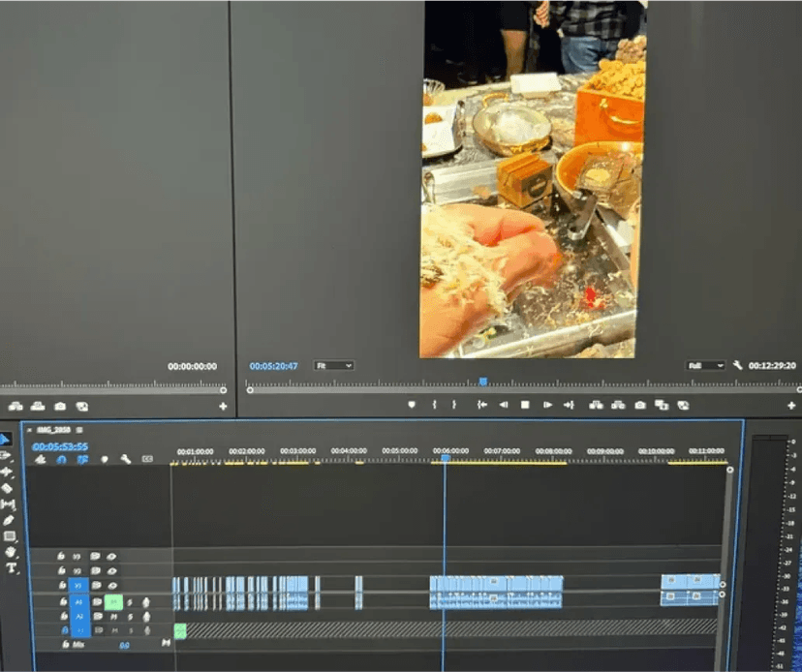This screenshot has width=802, height=672.
Task: Select the Razor tool in toolbar
Action: click(7, 488)
